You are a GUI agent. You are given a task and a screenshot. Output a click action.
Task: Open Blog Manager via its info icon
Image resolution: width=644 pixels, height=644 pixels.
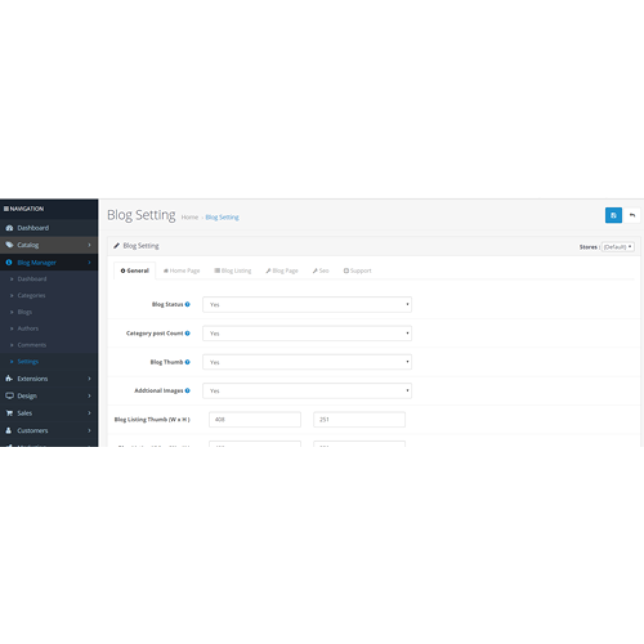click(x=9, y=262)
